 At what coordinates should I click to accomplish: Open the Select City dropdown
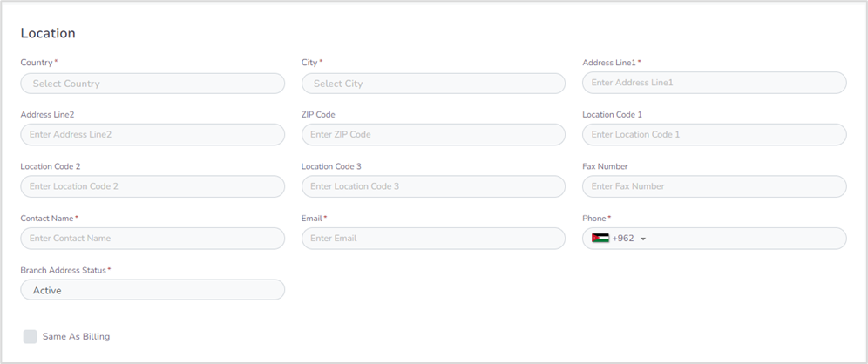tap(433, 84)
